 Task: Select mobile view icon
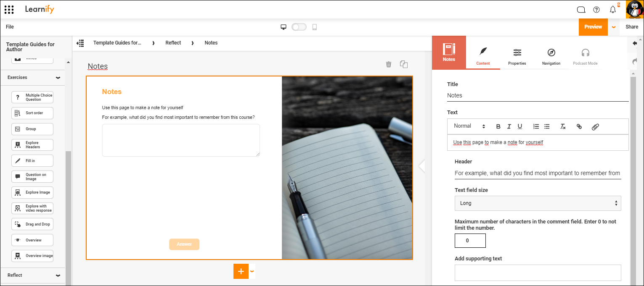(x=314, y=27)
